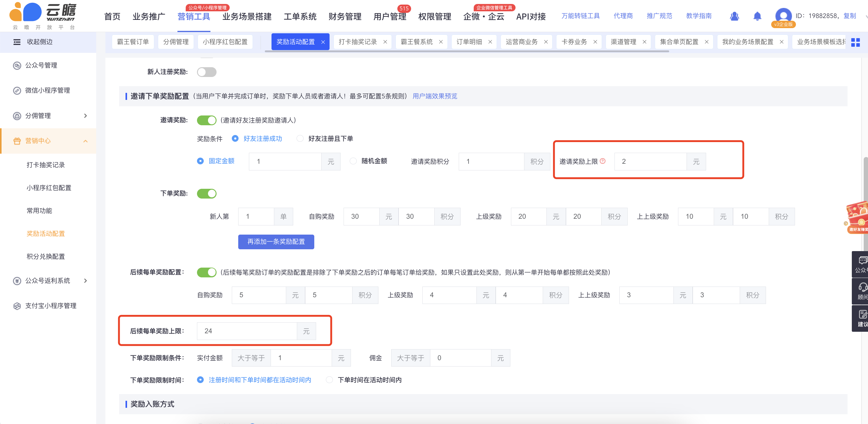
Task: Close the 打卡抽奖记录 tab
Action: [385, 42]
